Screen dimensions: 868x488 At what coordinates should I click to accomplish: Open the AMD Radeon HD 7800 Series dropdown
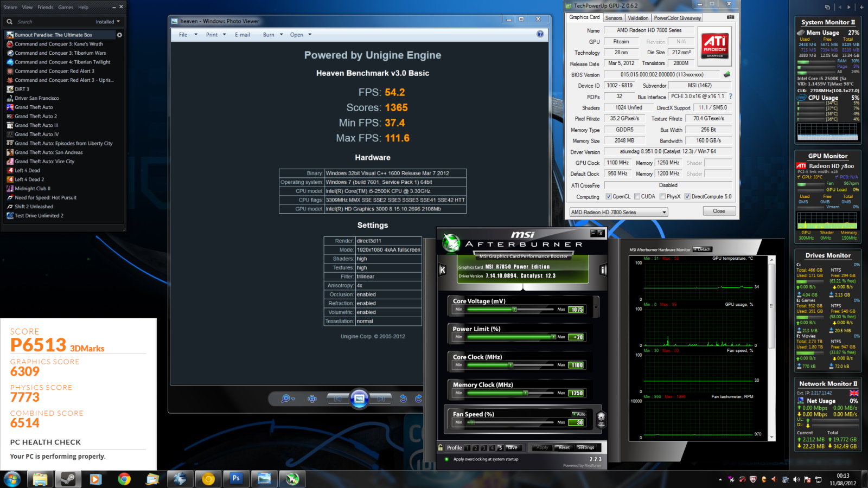(x=618, y=212)
